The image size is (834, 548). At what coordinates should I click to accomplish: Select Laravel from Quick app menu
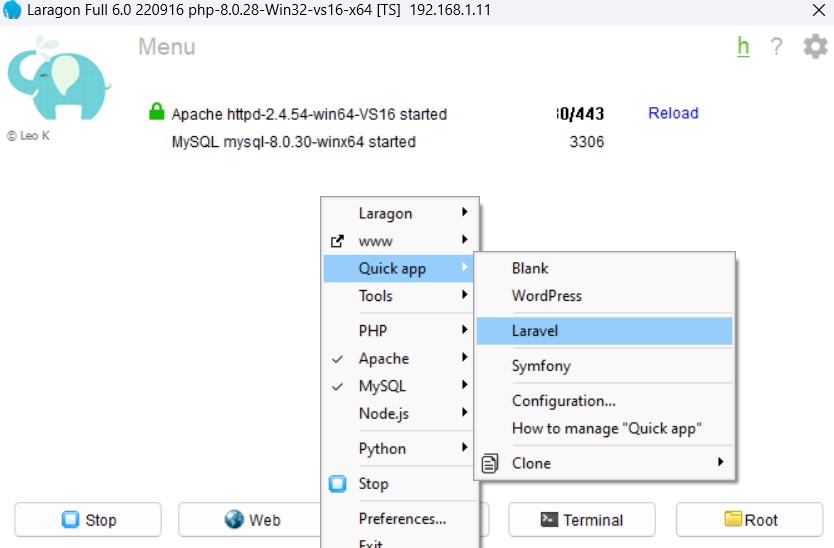pyautogui.click(x=604, y=331)
